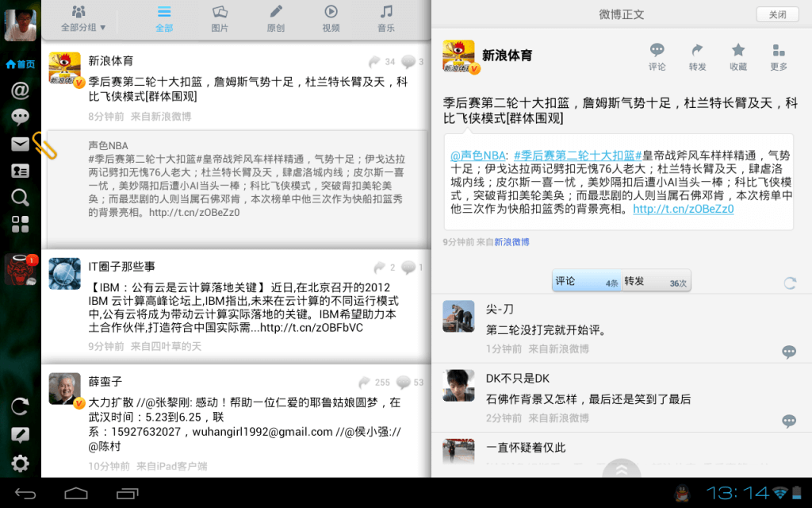Open IT圈子那些事 avatar

65,274
